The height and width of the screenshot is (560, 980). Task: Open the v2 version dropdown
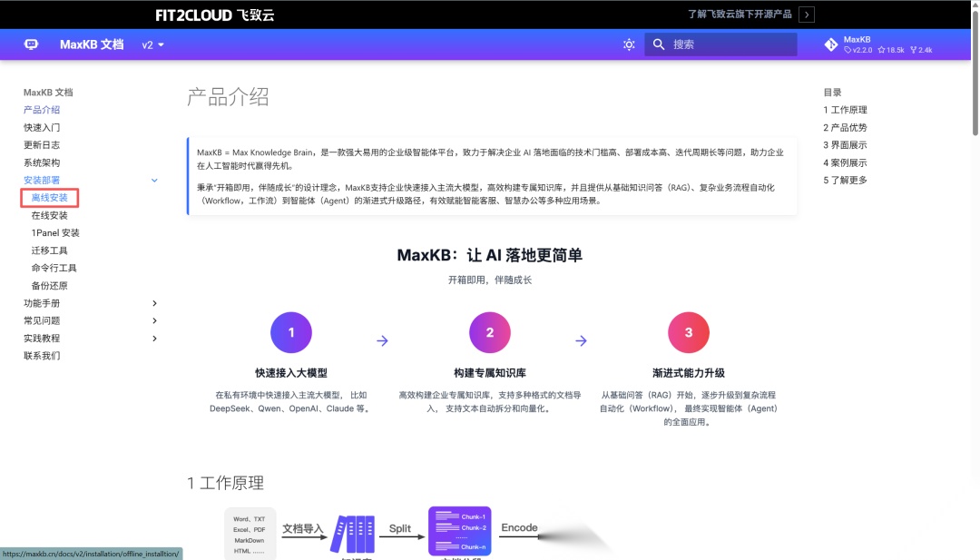pos(153,45)
